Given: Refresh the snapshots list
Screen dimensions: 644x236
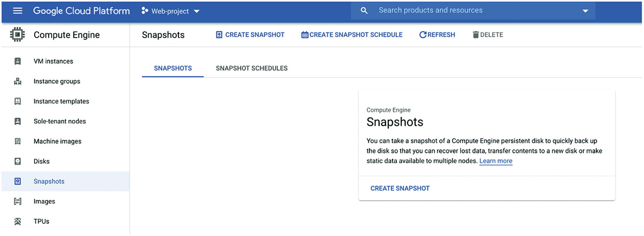Looking at the screenshot, I should [x=437, y=35].
